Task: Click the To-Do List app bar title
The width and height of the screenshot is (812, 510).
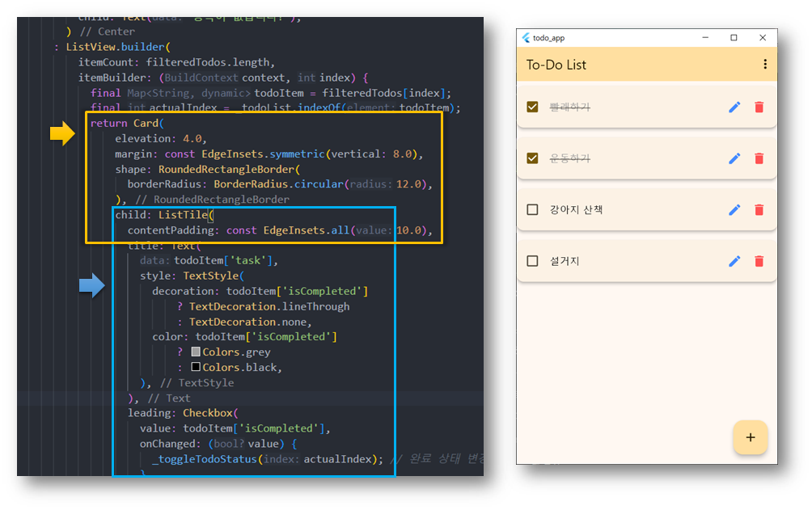Action: (556, 65)
